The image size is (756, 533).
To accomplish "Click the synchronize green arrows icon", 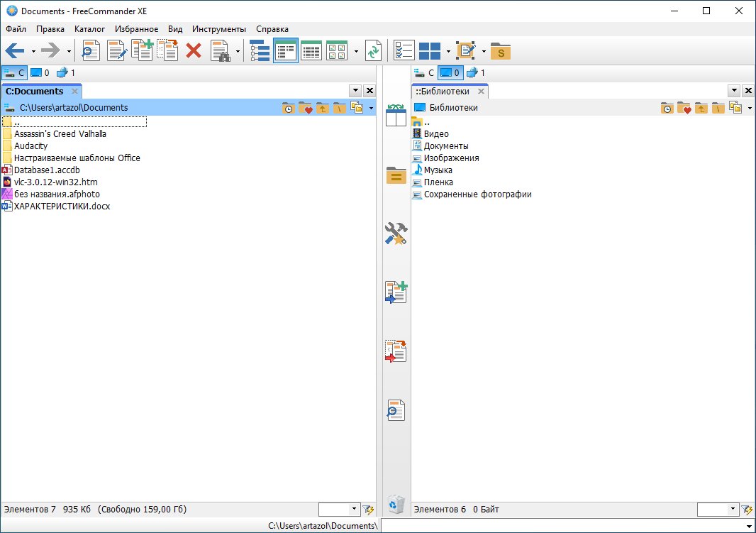I will (374, 50).
